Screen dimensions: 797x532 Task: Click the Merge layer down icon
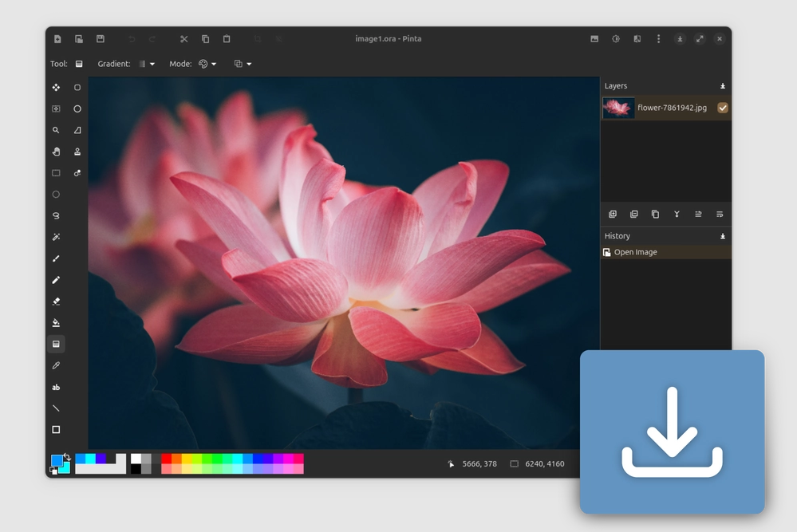(x=677, y=215)
